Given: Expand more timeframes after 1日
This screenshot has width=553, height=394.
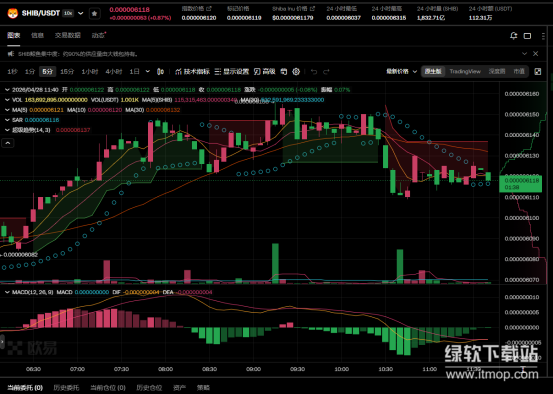Looking at the screenshot, I should tap(148, 72).
